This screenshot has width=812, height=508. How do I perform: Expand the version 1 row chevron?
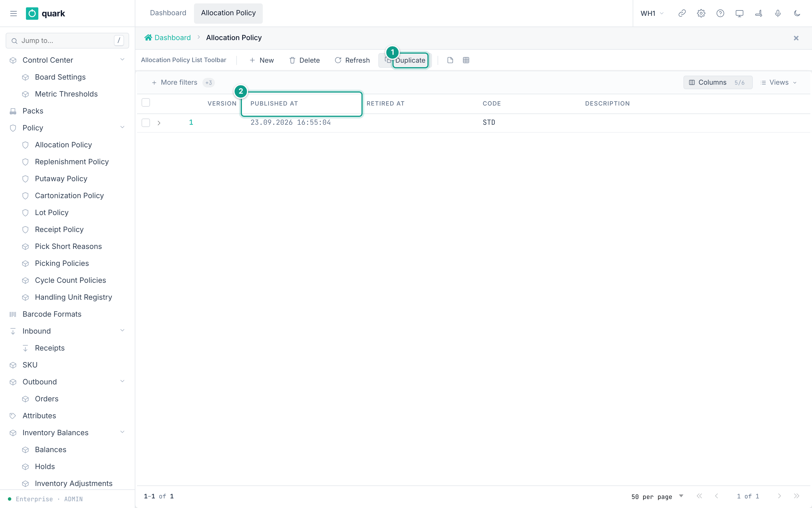(x=159, y=123)
